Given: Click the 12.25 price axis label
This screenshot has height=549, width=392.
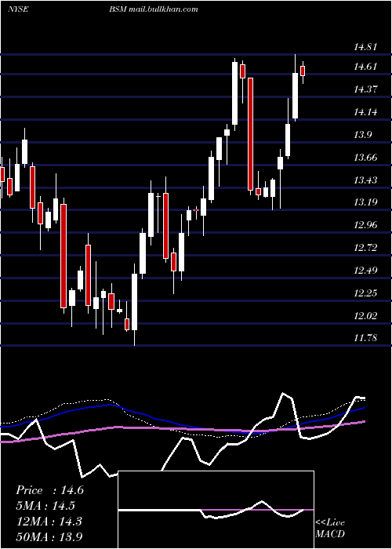Looking at the screenshot, I should click(365, 293).
